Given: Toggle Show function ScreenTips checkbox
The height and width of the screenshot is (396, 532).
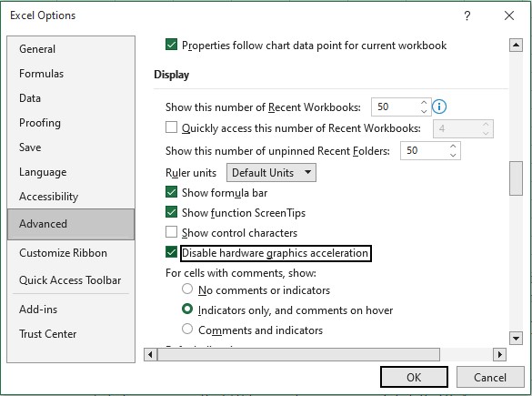Looking at the screenshot, I should (171, 212).
